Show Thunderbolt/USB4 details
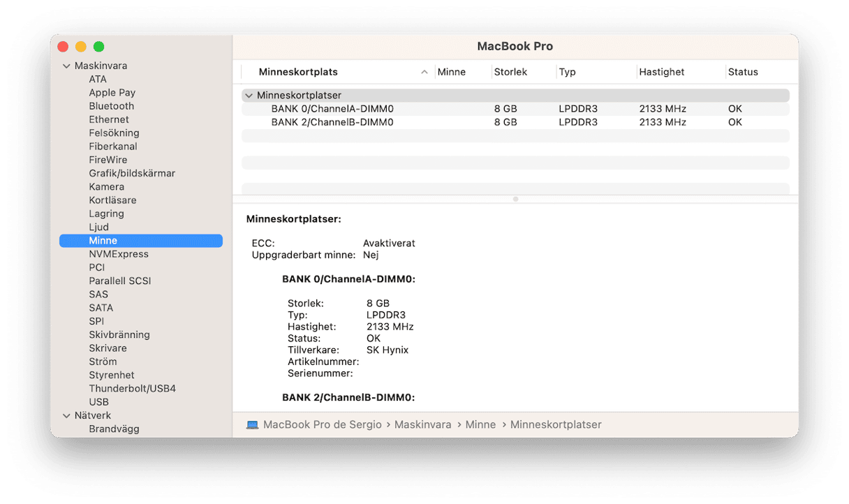 [x=132, y=388]
